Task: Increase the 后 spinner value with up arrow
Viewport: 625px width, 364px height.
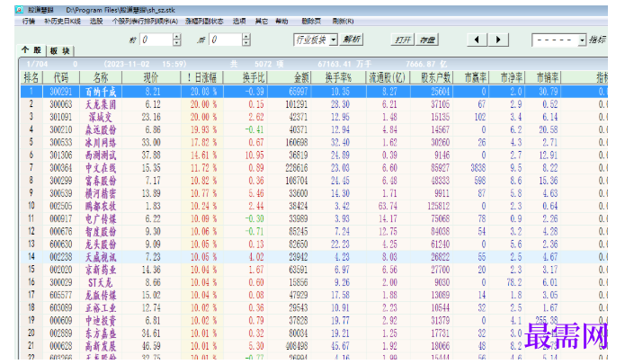Action: pos(246,37)
